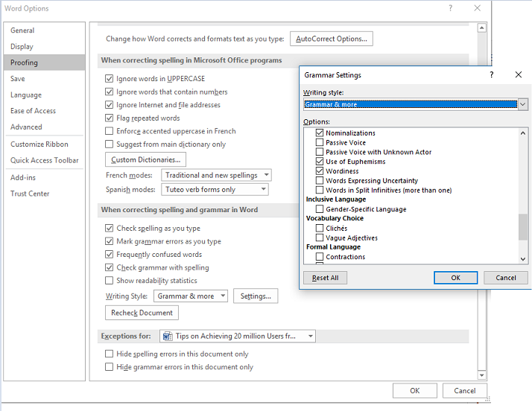Open AutoCorrect Options
Screen dimensions: 532x411
click(331, 39)
